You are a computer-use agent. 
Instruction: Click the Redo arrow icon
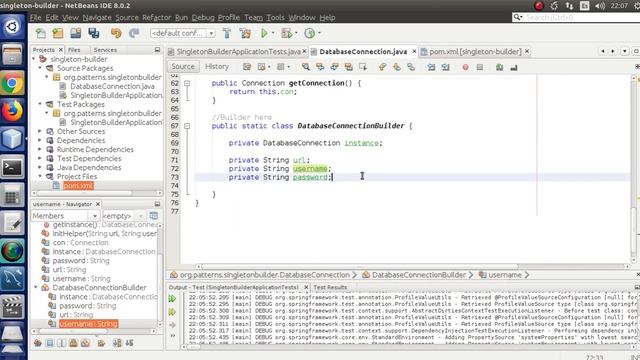click(x=134, y=33)
